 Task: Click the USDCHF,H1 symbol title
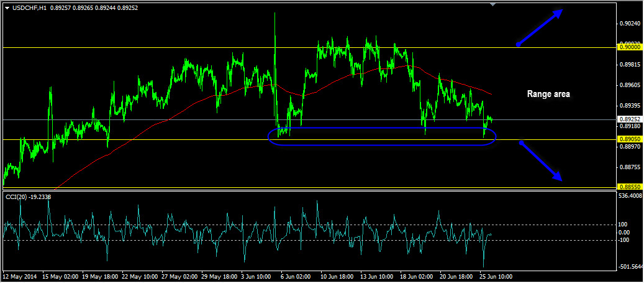coord(30,8)
